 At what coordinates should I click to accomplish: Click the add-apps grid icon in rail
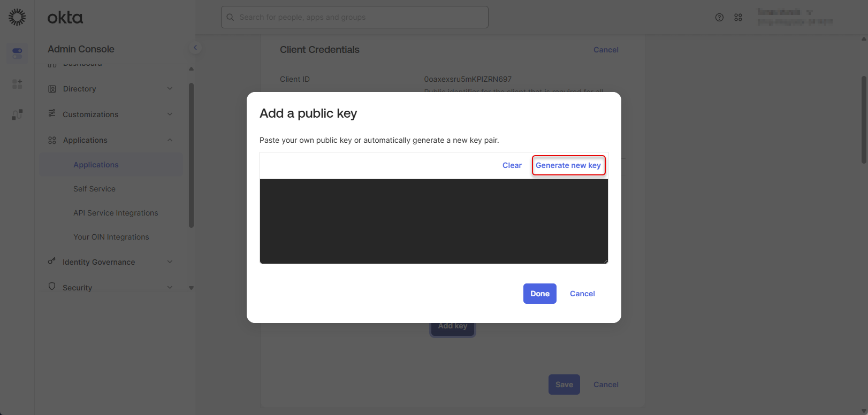(17, 84)
